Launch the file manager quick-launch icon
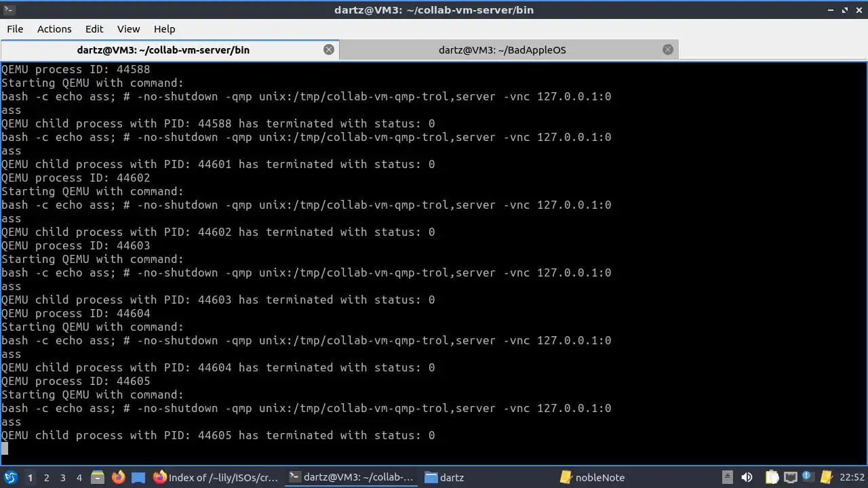Viewport: 868px width, 488px height. [97, 477]
